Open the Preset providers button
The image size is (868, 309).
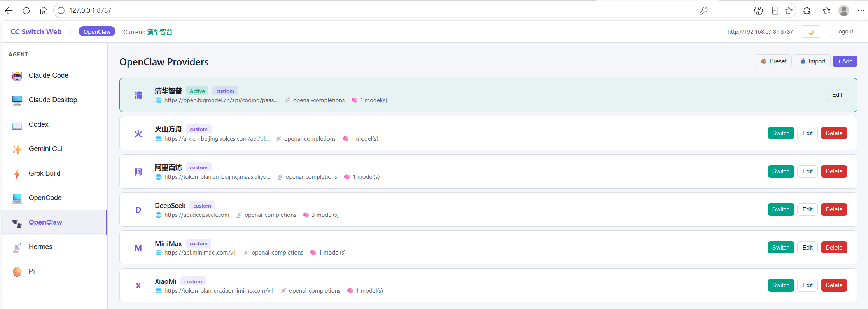point(773,61)
